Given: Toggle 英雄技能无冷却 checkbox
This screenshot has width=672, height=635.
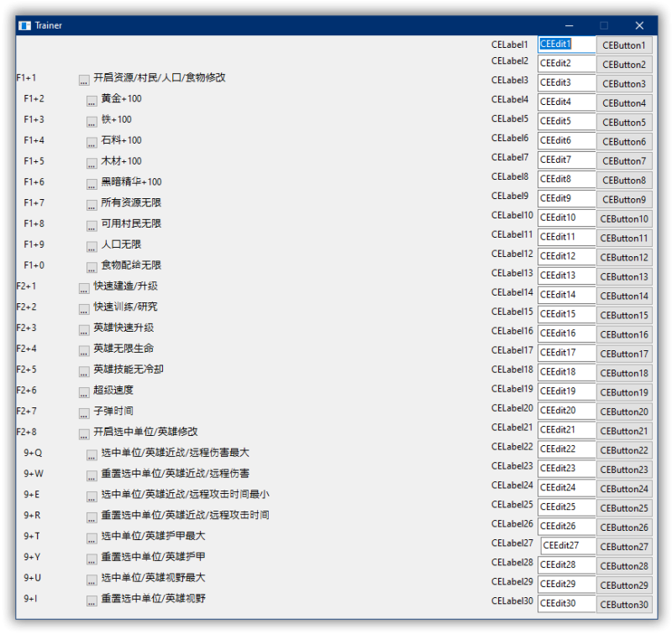Looking at the screenshot, I should click(x=84, y=372).
